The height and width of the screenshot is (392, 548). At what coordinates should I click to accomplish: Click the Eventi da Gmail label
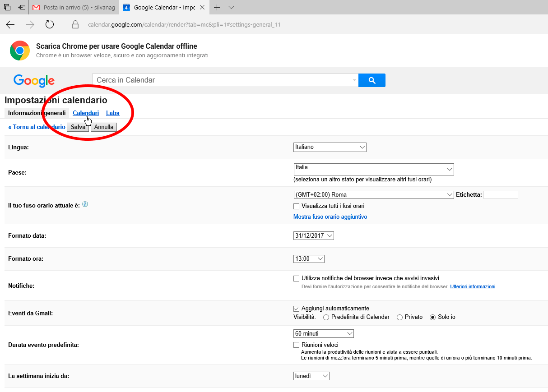coord(31,313)
